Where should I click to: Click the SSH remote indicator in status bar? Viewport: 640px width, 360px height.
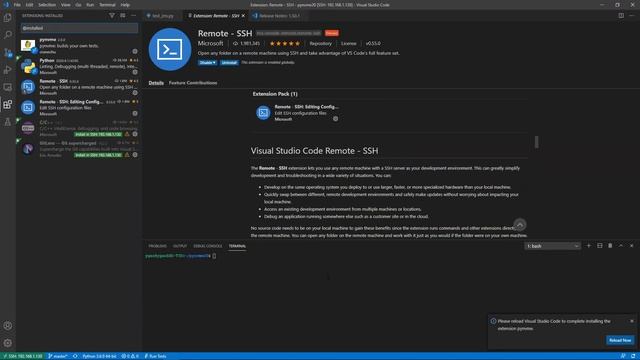coord(22,356)
